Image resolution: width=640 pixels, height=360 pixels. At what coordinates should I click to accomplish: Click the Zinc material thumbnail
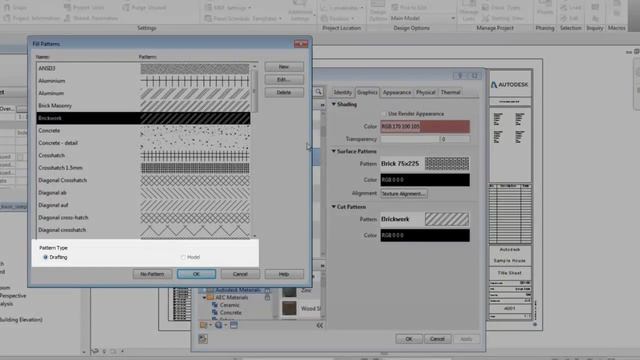[289, 291]
